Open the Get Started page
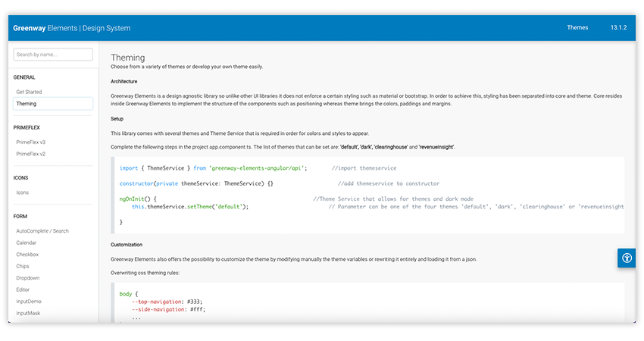 pyautogui.click(x=30, y=92)
